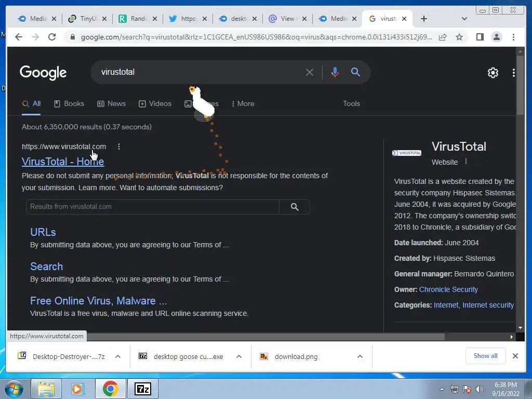The width and height of the screenshot is (532, 399).
Task: Open the Google apps dots menu
Action: point(513,73)
